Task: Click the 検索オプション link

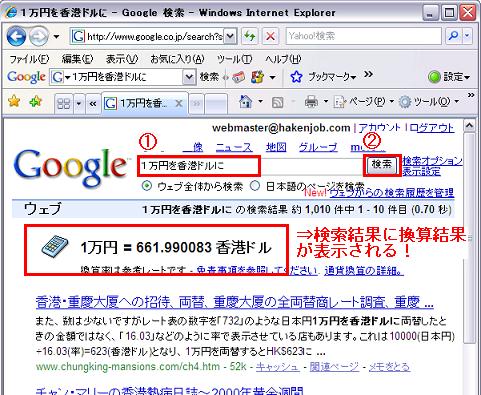Action: coord(433,161)
